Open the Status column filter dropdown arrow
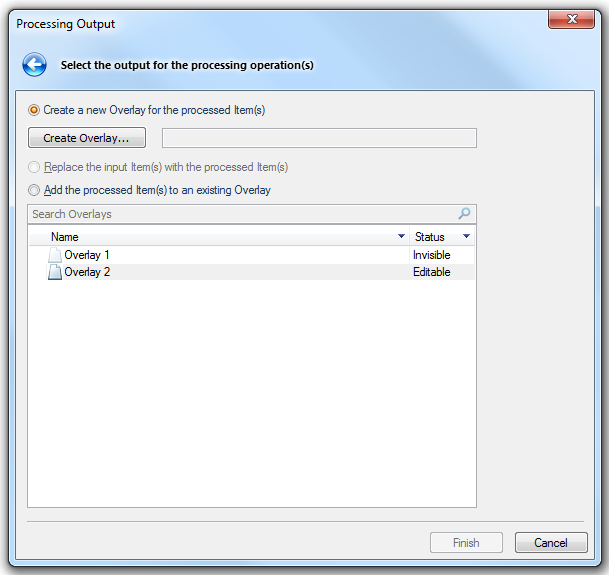Viewport: 609px width, 575px height. click(x=466, y=237)
